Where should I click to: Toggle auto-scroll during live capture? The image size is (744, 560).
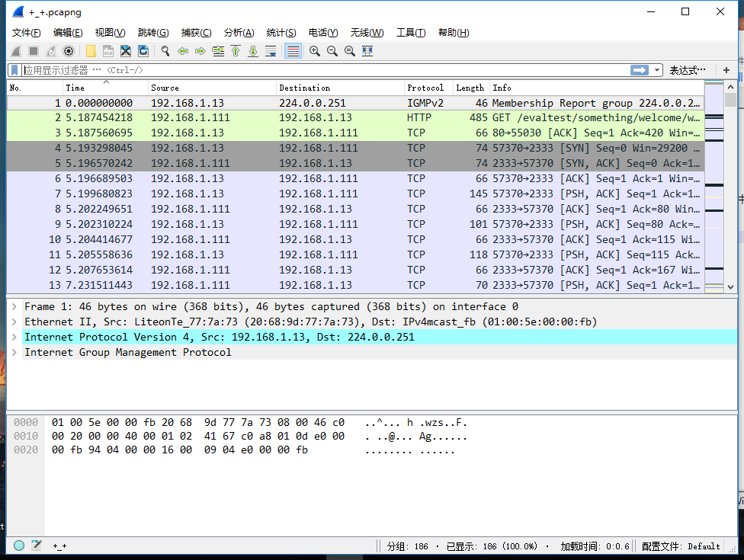tap(271, 51)
